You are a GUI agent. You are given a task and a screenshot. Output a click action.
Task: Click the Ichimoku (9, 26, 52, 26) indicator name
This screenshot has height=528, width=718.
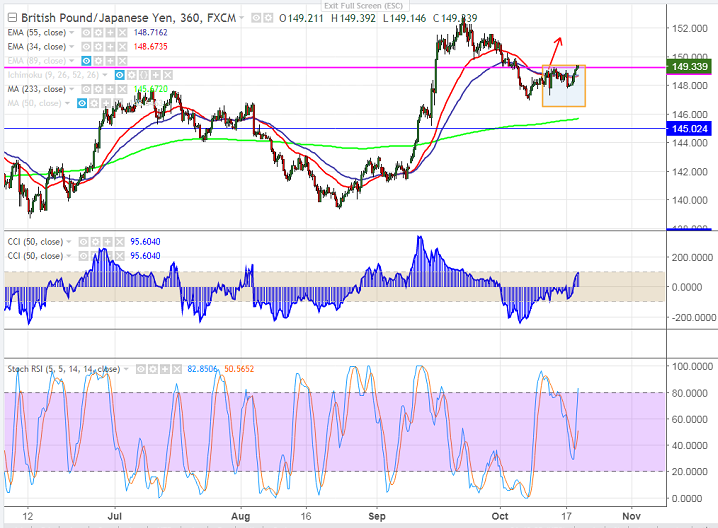tap(53, 75)
